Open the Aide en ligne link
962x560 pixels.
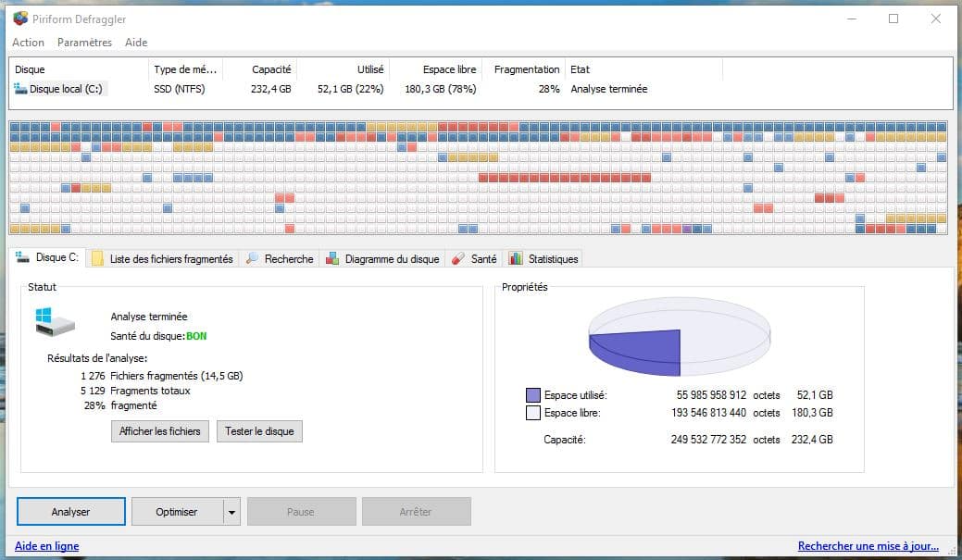[x=46, y=546]
